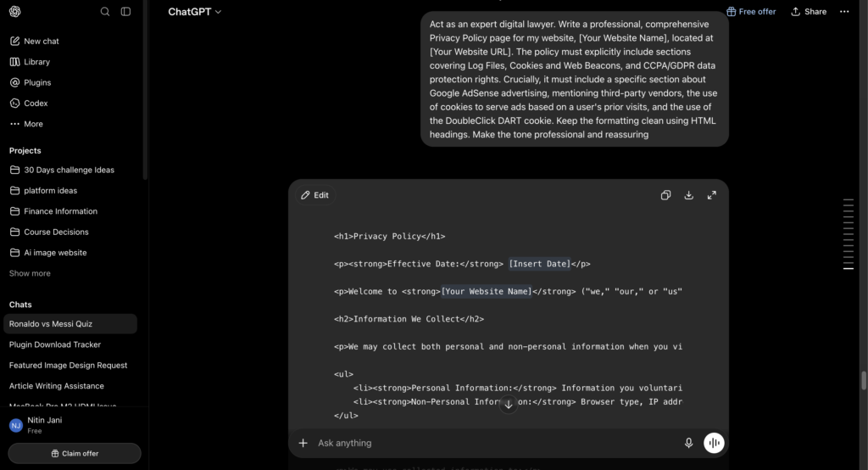
Task: Click Edit on the code canvas
Action: click(314, 195)
